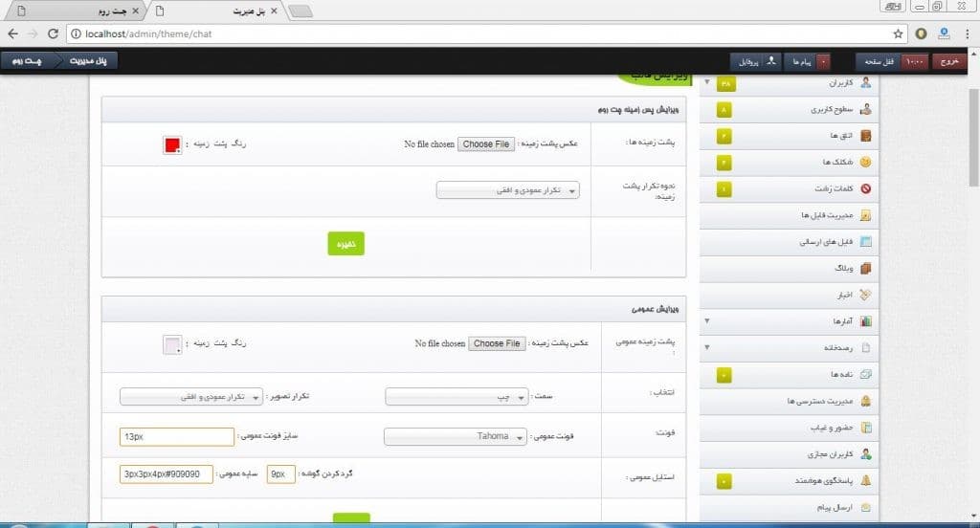The height and width of the screenshot is (528, 980).
Task: Open general image repeat (تکرار تصویر) dropdown
Action: pyautogui.click(x=191, y=397)
